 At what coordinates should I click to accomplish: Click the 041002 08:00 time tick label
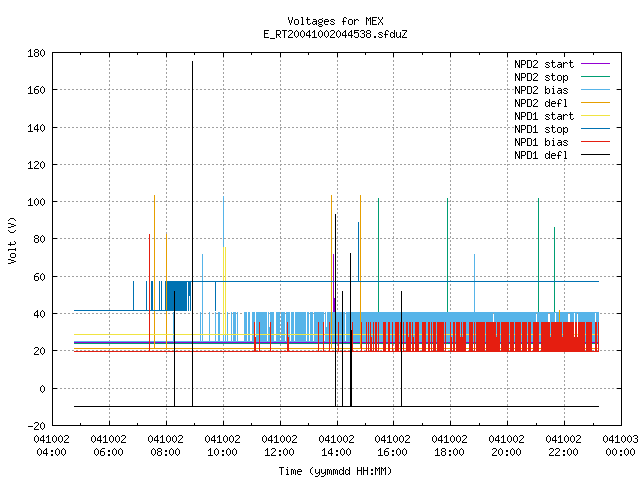coord(165,446)
